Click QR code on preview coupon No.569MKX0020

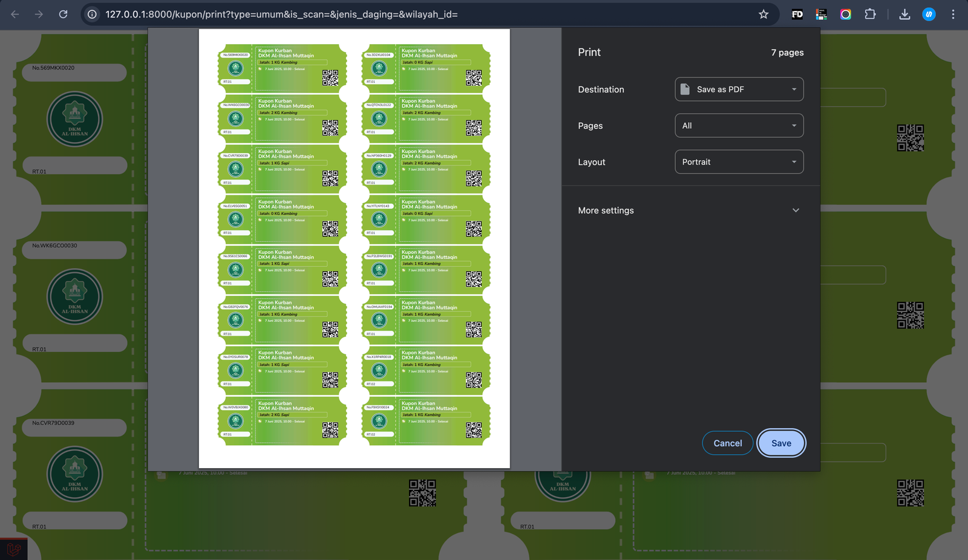tap(330, 77)
